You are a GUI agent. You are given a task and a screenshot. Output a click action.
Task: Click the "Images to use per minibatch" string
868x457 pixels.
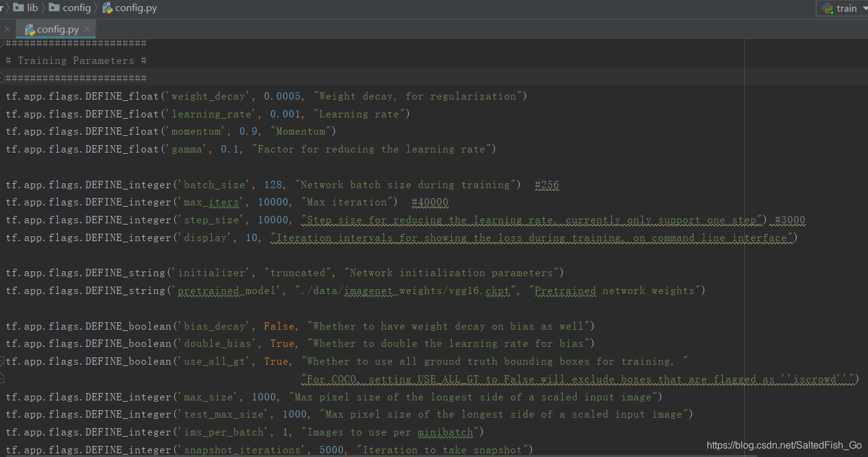point(390,432)
